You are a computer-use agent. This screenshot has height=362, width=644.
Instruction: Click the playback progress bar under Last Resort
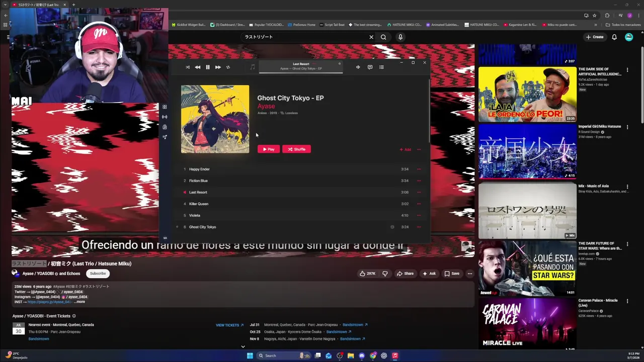point(301,73)
